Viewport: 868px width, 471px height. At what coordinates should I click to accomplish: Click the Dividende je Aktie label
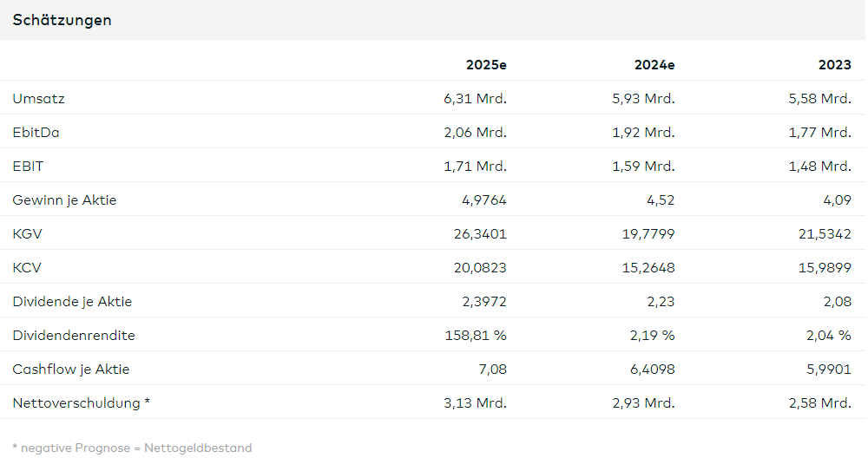pyautogui.click(x=73, y=302)
